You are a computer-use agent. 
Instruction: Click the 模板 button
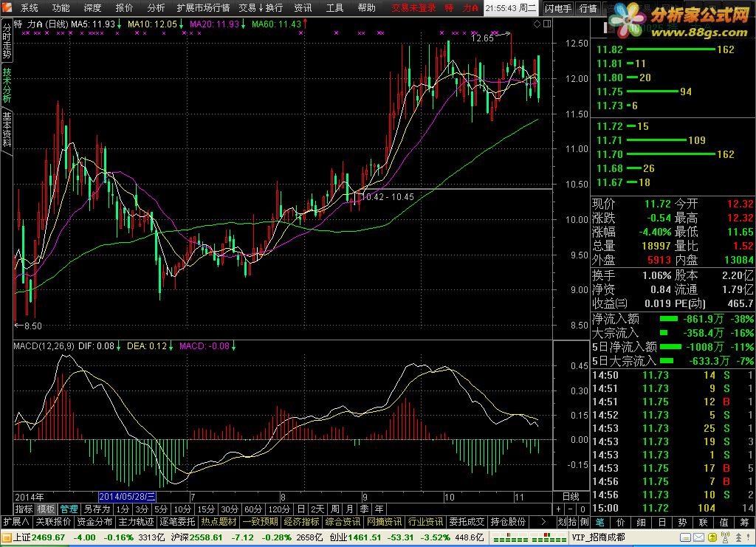47,509
